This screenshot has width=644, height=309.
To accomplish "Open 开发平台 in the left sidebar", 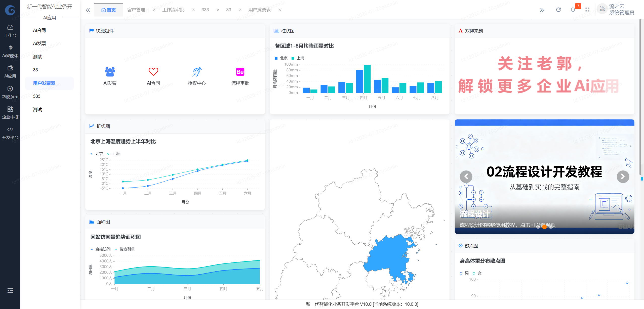I will click(x=10, y=133).
